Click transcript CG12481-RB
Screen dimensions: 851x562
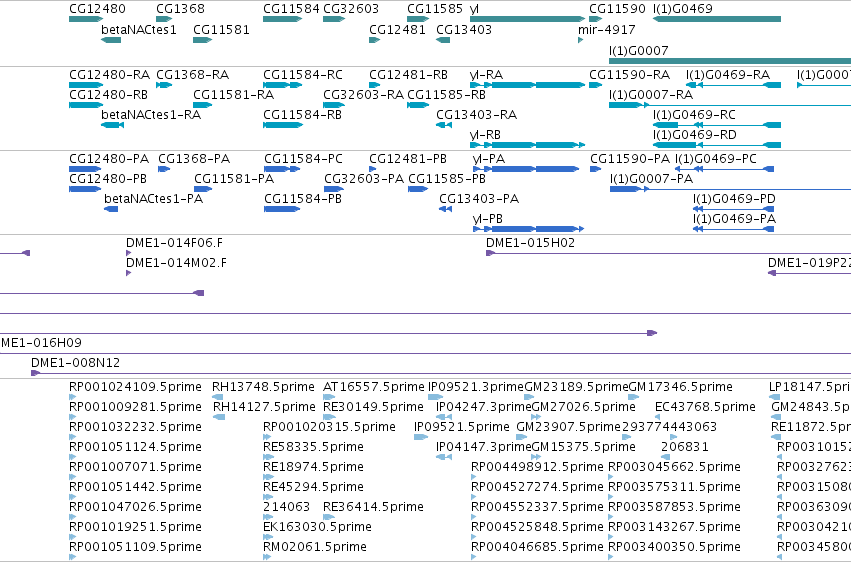[x=409, y=74]
